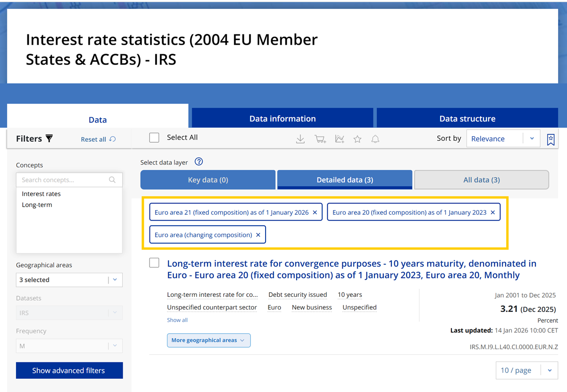567x392 pixels.
Task: Check the Long-term interest rate result checkbox
Action: (154, 263)
